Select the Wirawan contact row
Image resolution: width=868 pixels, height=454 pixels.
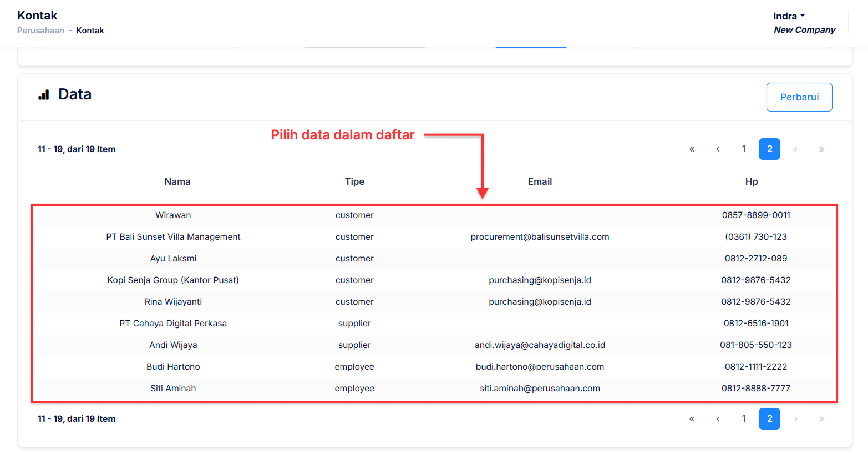[x=173, y=215]
